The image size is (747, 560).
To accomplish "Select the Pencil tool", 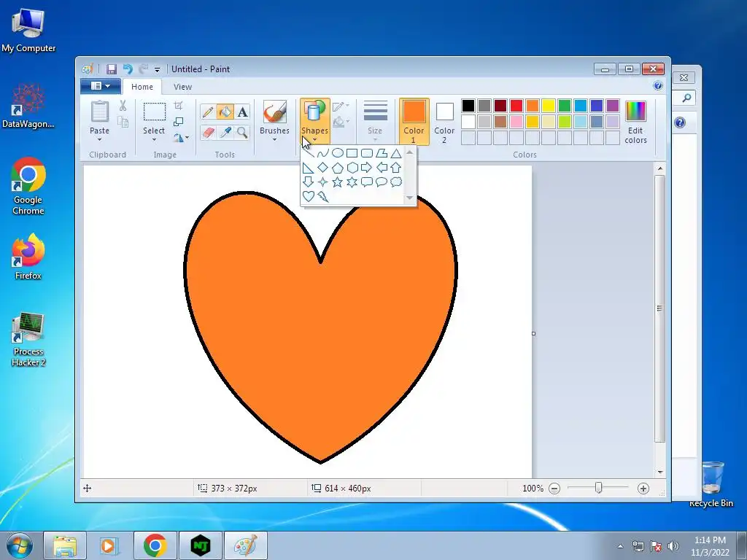I will point(208,112).
